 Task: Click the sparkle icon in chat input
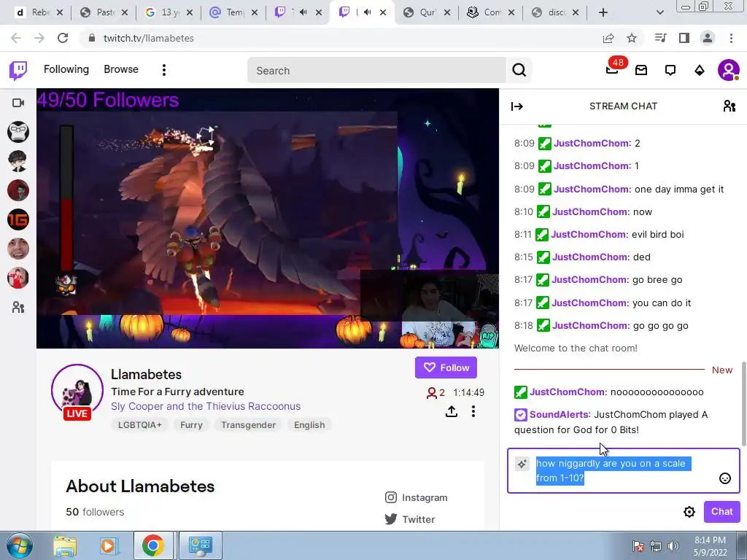(x=522, y=464)
